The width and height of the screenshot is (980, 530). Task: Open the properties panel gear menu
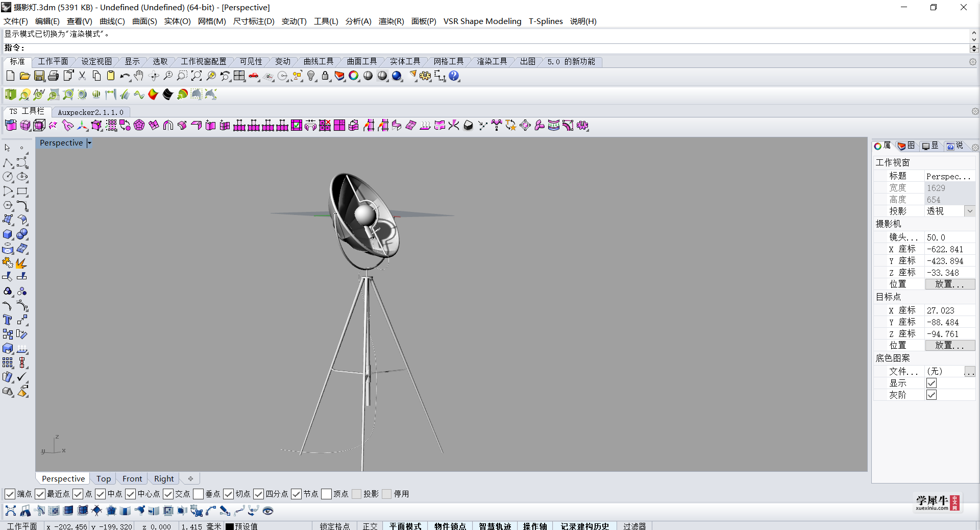[975, 147]
